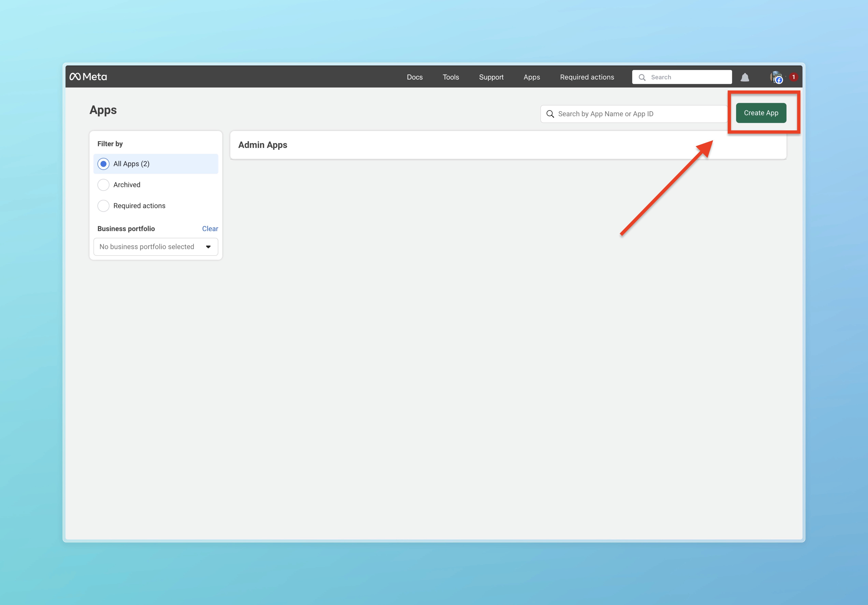The height and width of the screenshot is (605, 868).
Task: Select the Required actions filter radio
Action: 103,206
